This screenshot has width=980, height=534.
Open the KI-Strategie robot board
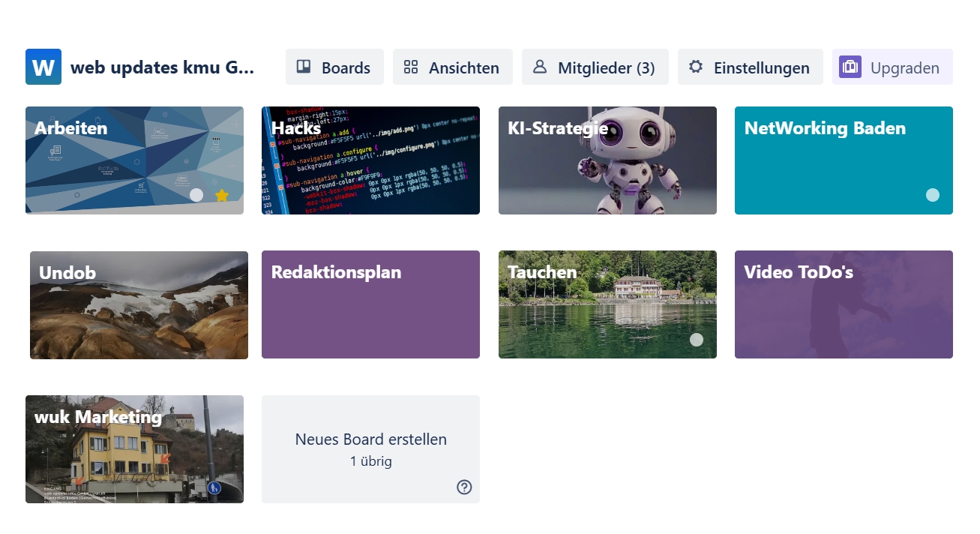[607, 160]
